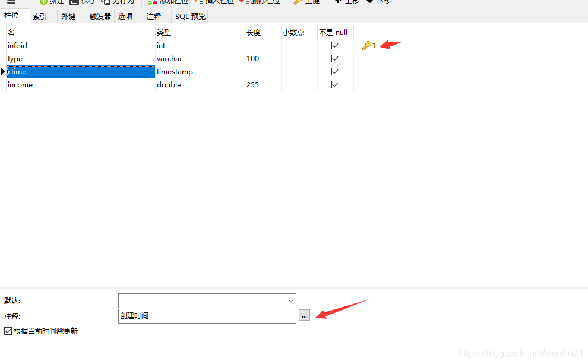Click the timestamp type cell
Viewport: 588px width, 364px height.
pos(200,72)
